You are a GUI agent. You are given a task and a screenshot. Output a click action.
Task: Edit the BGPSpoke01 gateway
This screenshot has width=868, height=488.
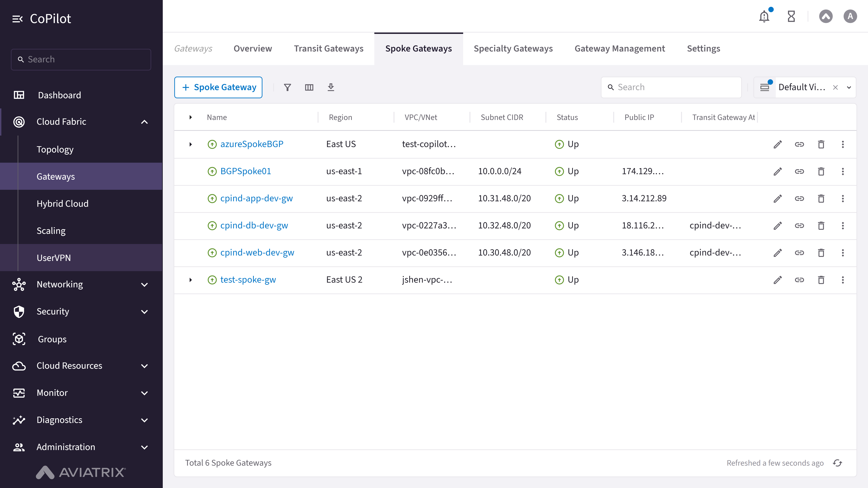click(778, 171)
